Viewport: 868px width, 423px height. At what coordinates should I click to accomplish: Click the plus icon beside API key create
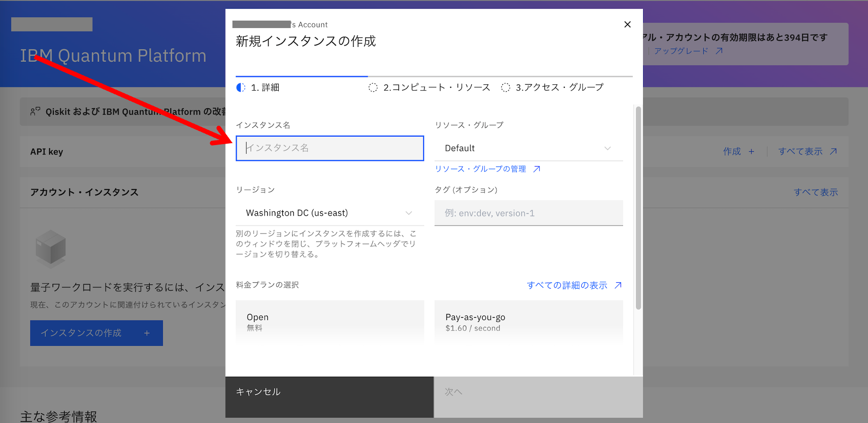click(x=751, y=151)
